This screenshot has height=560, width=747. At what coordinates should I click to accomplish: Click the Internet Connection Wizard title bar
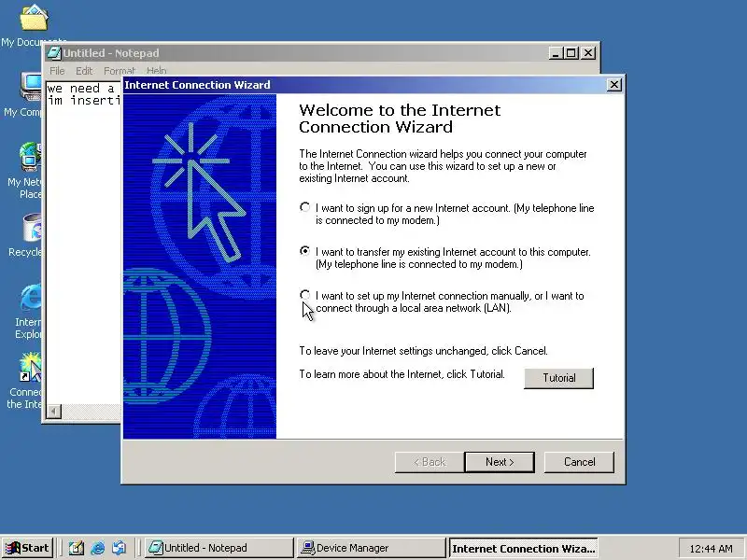pyautogui.click(x=364, y=85)
